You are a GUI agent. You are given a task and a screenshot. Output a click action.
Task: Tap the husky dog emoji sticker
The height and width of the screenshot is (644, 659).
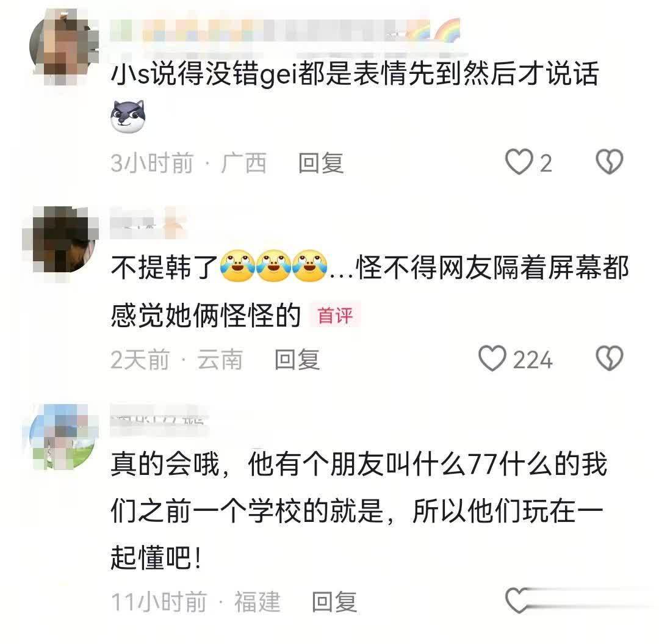click(128, 117)
